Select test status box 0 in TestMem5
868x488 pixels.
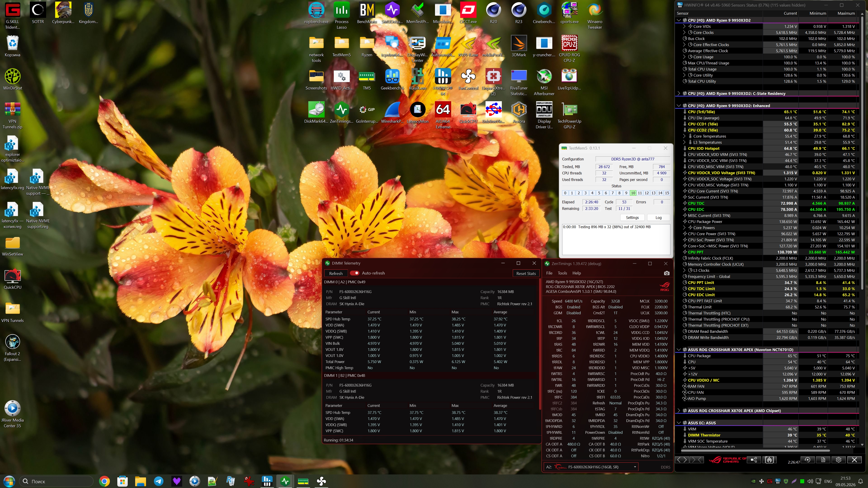(x=565, y=193)
